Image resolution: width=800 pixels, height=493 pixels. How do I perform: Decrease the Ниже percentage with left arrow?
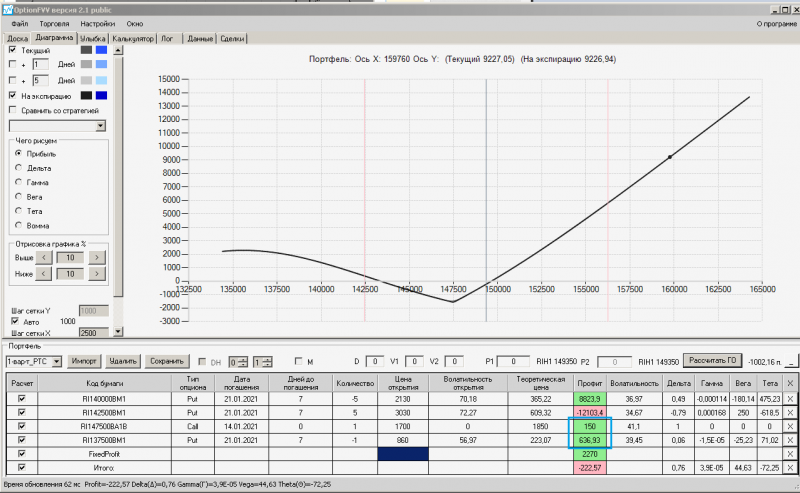point(44,274)
